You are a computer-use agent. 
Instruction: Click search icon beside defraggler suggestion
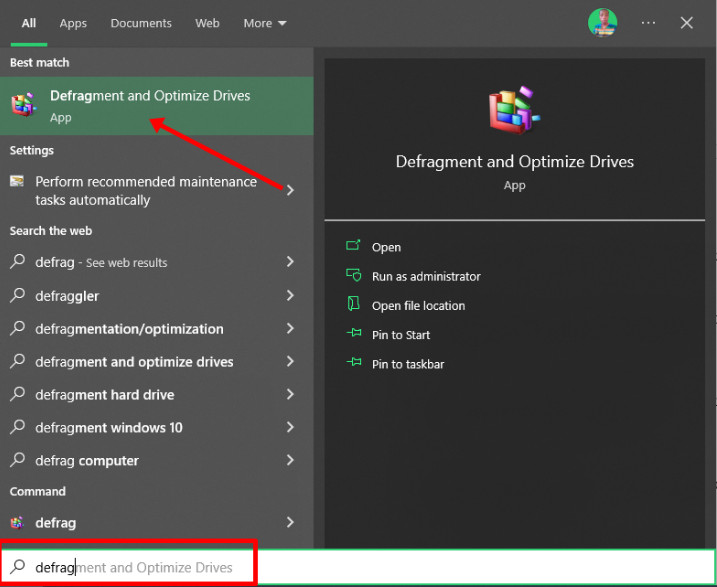point(17,295)
